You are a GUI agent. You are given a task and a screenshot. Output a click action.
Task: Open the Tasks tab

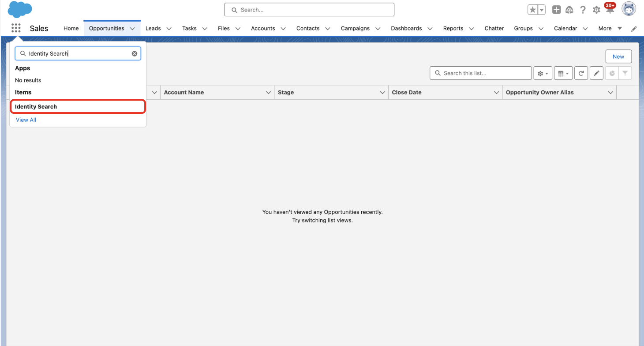click(x=189, y=28)
